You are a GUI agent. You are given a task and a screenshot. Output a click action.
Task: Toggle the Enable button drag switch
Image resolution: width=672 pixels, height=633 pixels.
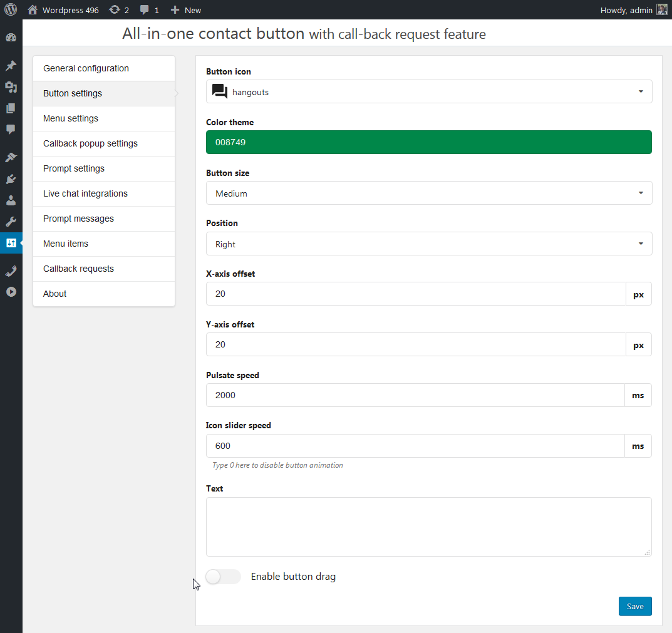223,577
